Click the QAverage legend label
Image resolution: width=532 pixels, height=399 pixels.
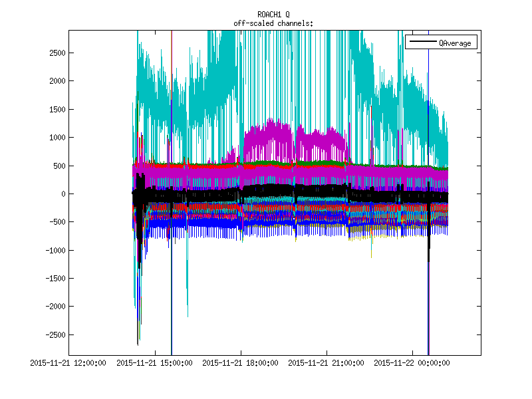455,43
